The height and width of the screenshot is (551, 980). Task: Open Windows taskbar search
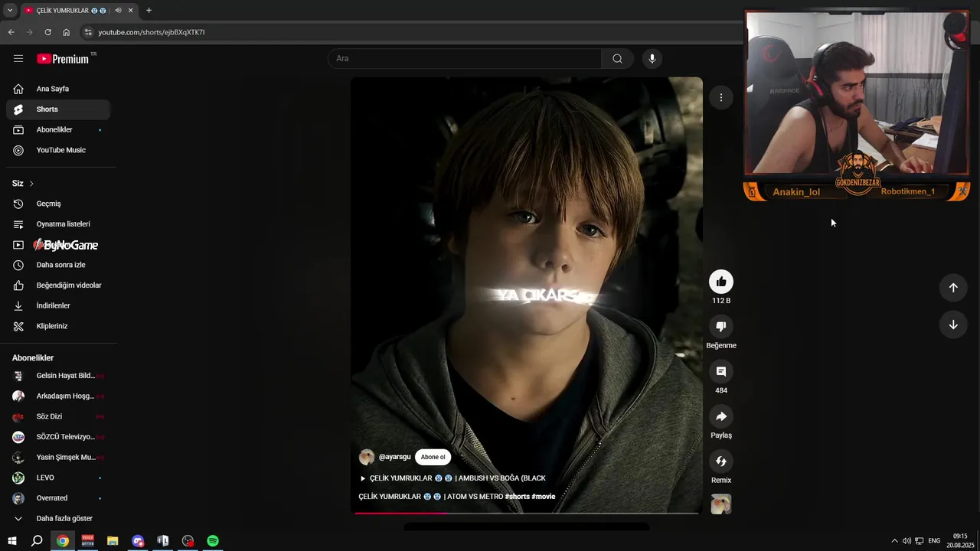coord(37,541)
